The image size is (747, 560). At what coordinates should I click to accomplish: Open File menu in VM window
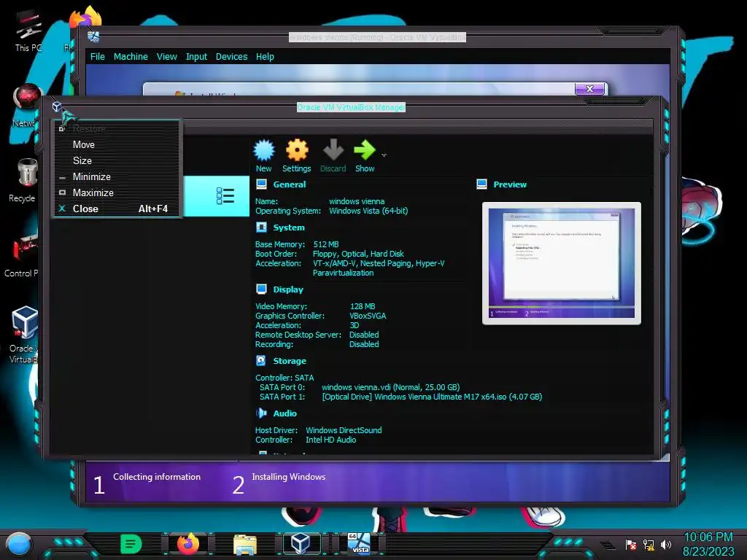tap(98, 57)
